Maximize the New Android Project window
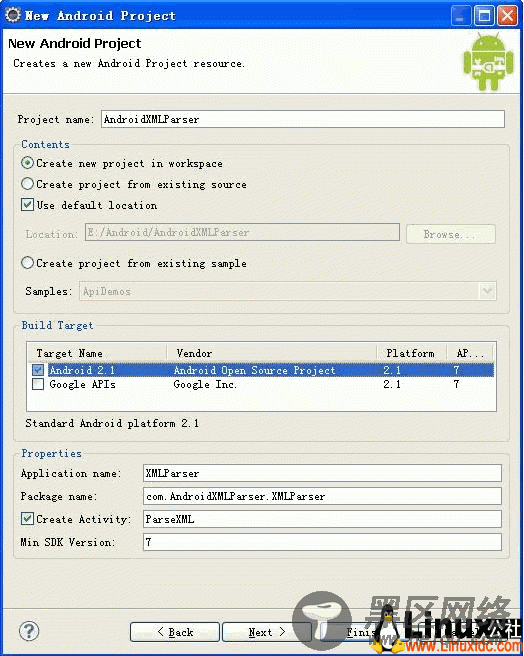This screenshot has width=524, height=656. (484, 16)
